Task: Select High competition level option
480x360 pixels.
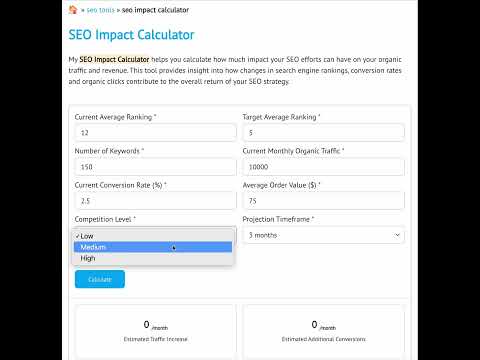Action: (153, 258)
